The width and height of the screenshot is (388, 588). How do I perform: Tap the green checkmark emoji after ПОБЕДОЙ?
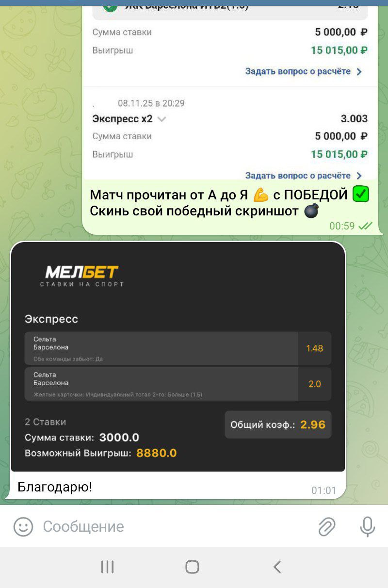point(360,195)
